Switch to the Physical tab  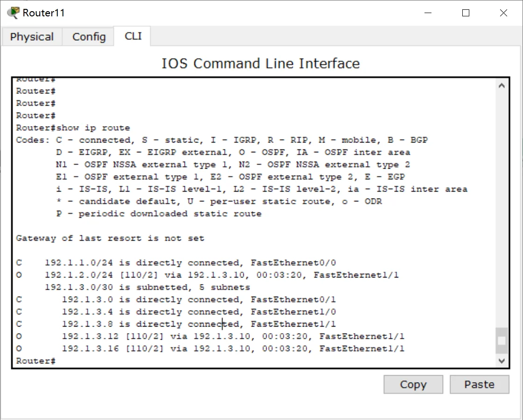click(32, 37)
